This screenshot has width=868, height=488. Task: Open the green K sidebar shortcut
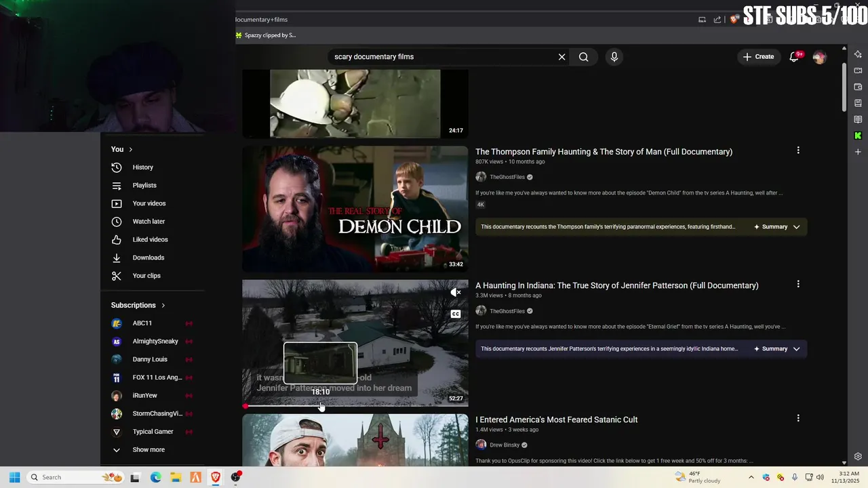tap(858, 136)
